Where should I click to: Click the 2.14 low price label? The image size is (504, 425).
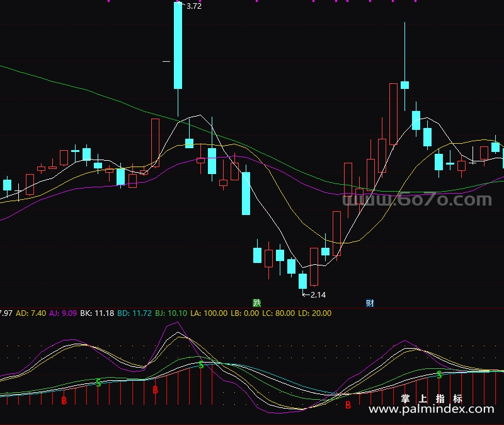pos(318,294)
